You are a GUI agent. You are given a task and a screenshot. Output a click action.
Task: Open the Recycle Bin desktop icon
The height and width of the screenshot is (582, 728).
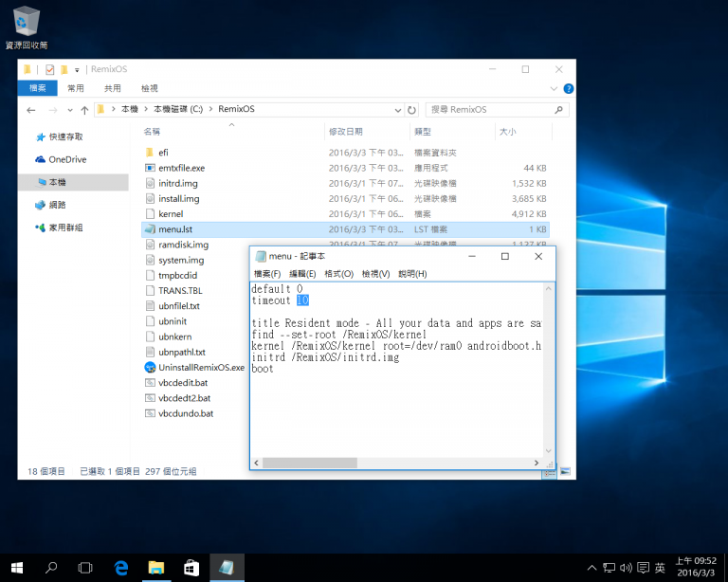(26, 27)
